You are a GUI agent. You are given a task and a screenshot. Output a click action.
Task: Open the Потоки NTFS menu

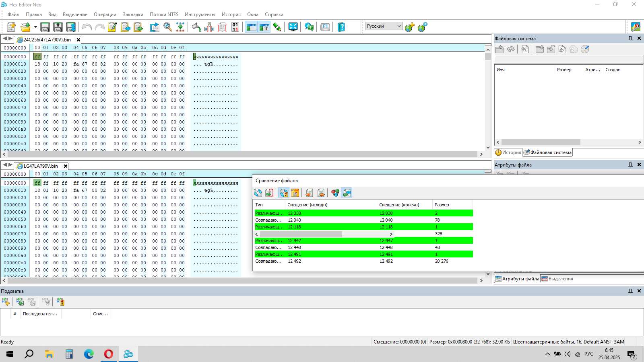click(164, 14)
